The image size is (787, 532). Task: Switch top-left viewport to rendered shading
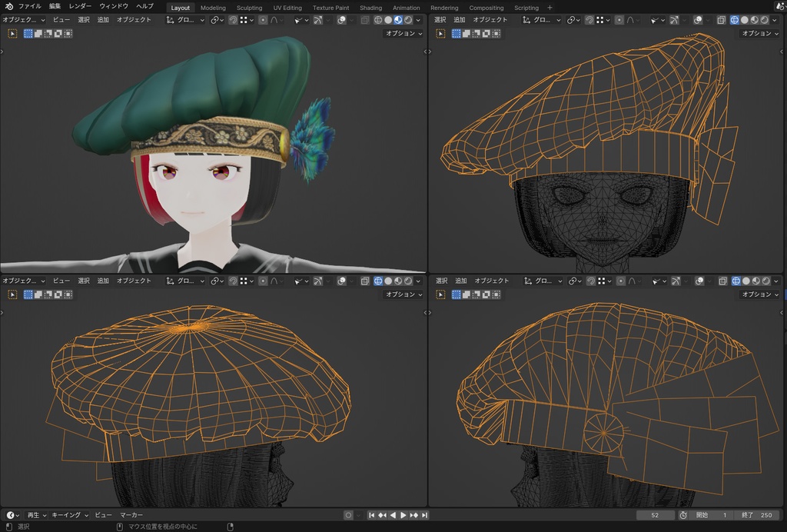[x=408, y=20]
